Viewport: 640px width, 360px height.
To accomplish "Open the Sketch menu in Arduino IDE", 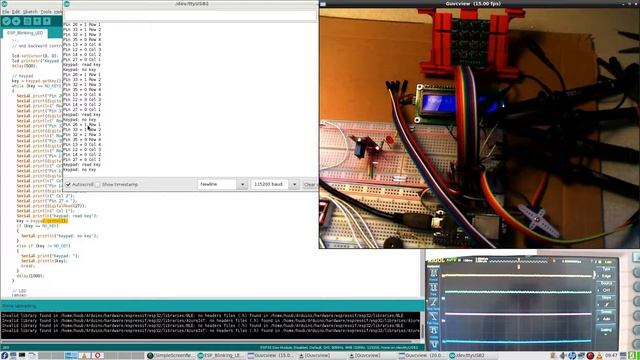I will click(x=30, y=12).
